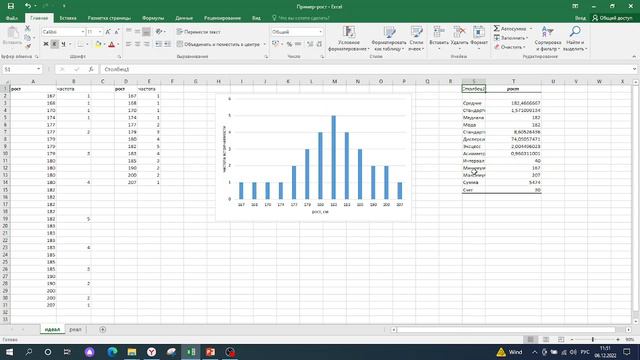
Task: Click Общий доступ (Share) button
Action: (x=612, y=18)
